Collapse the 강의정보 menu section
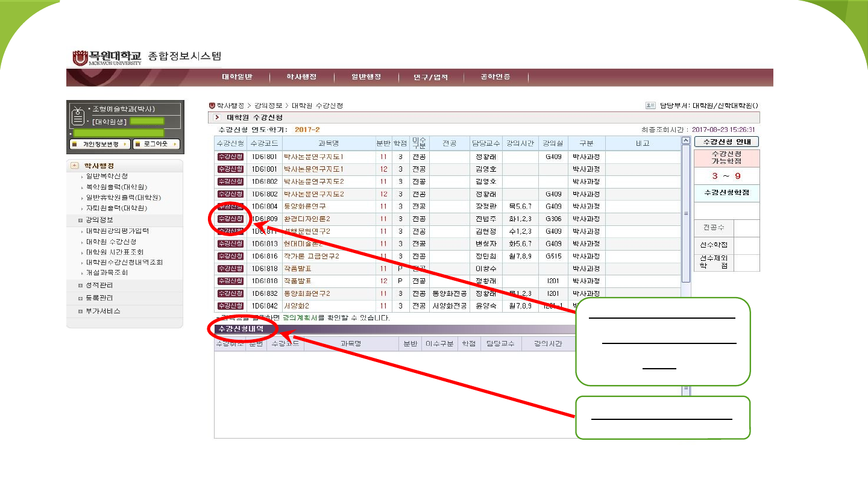868x488 pixels. pos(80,221)
